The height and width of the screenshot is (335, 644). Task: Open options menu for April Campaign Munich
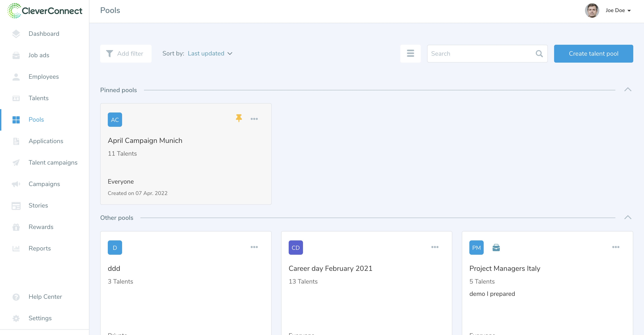pos(254,119)
